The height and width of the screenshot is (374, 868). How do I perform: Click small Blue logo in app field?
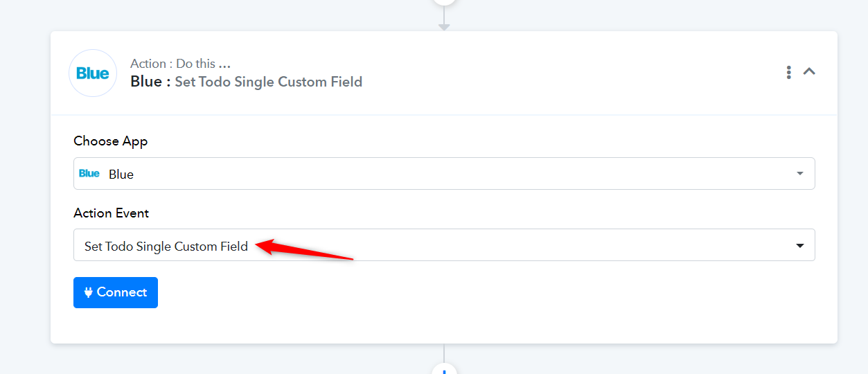click(x=89, y=173)
